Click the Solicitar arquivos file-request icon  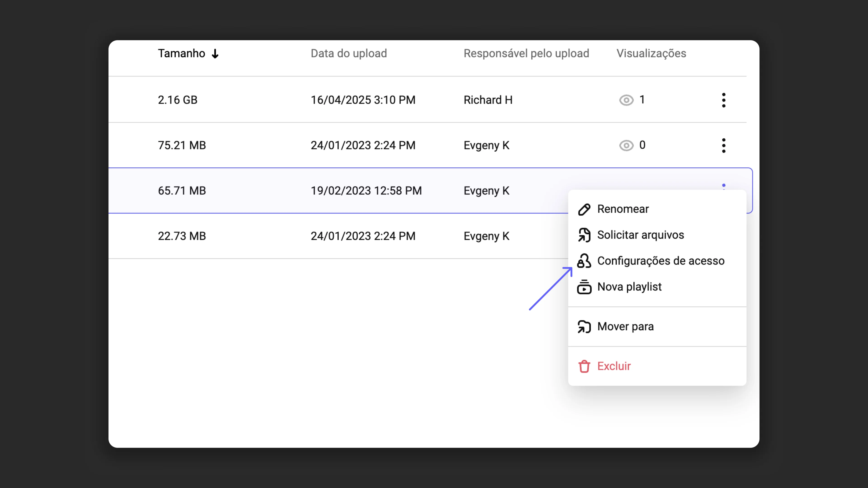[584, 235]
